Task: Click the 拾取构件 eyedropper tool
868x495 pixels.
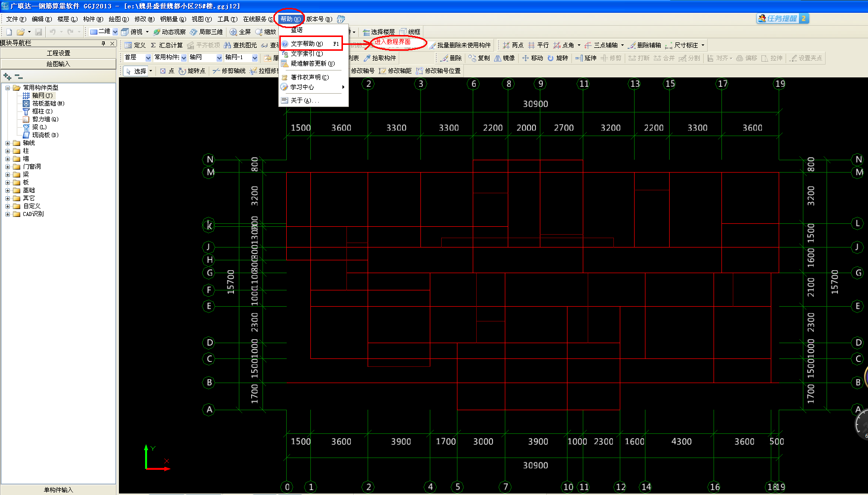Action: coord(380,58)
